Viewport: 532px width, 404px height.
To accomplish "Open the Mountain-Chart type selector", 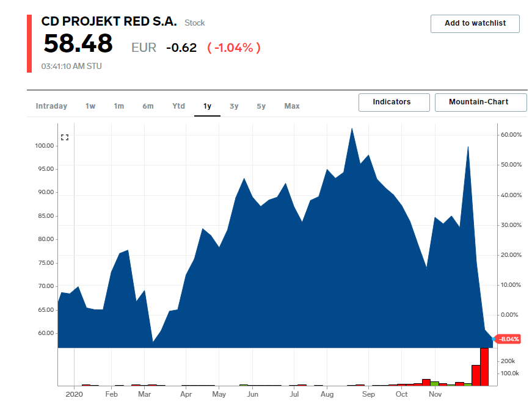I will 481,103.
